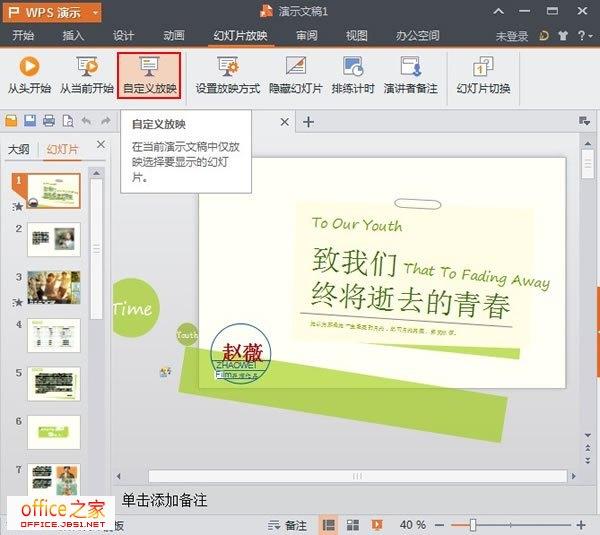Switch to normal view in status bar
The image size is (600, 535).
coord(328,525)
